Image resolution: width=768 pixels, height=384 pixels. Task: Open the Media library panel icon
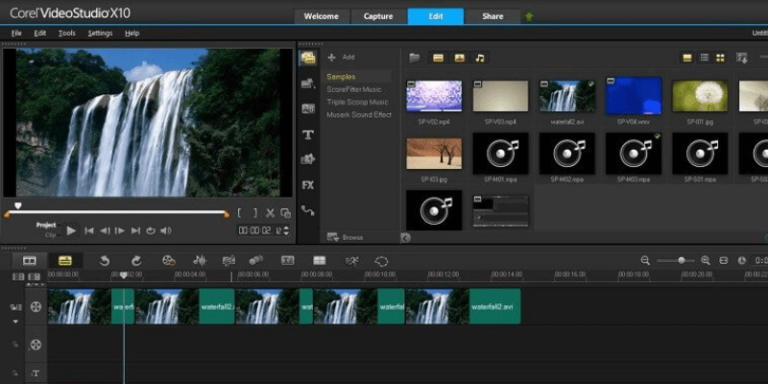coord(308,58)
